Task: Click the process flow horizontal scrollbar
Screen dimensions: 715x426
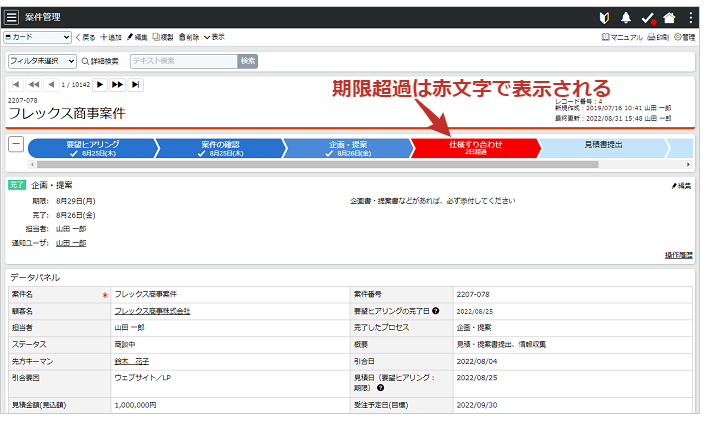Action: (x=300, y=164)
